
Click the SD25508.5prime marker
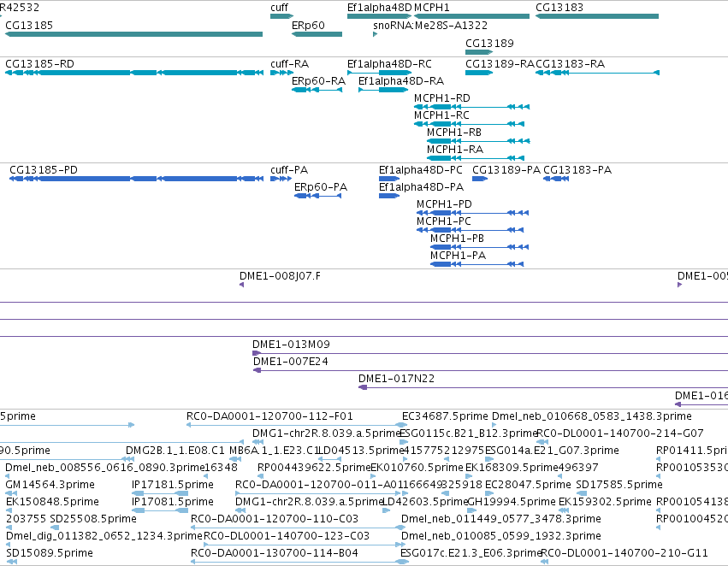tap(55, 528)
